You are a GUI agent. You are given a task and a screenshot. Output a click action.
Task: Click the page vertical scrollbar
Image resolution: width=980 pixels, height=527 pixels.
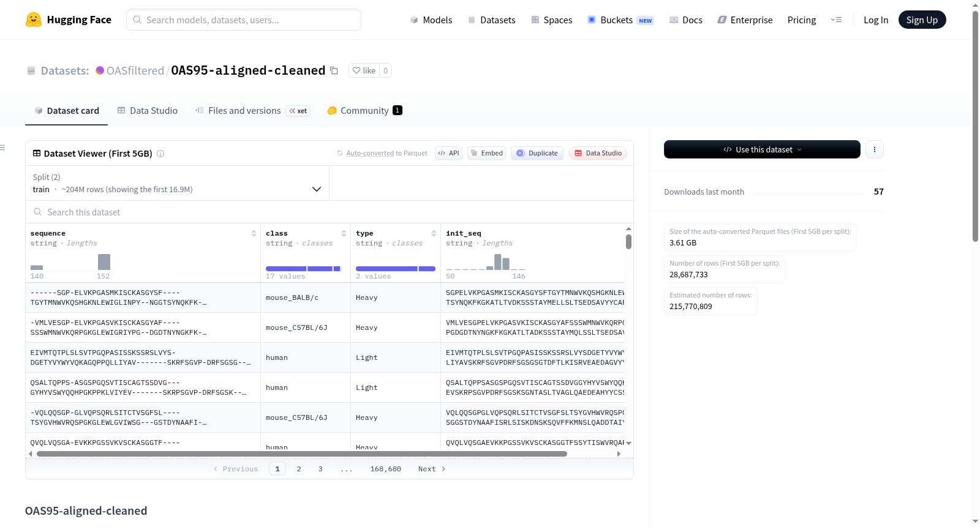click(x=975, y=126)
